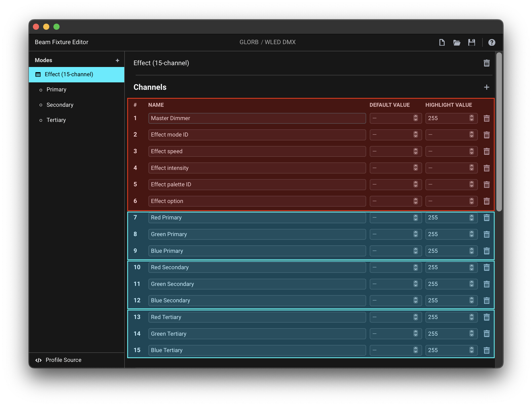
Task: Save the profile using floppy disk icon
Action: click(471, 42)
